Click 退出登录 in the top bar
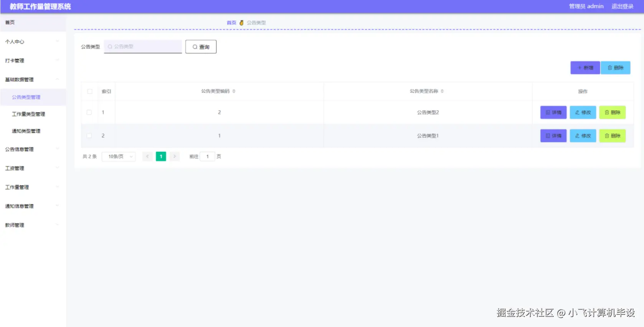644x327 pixels. click(x=622, y=6)
